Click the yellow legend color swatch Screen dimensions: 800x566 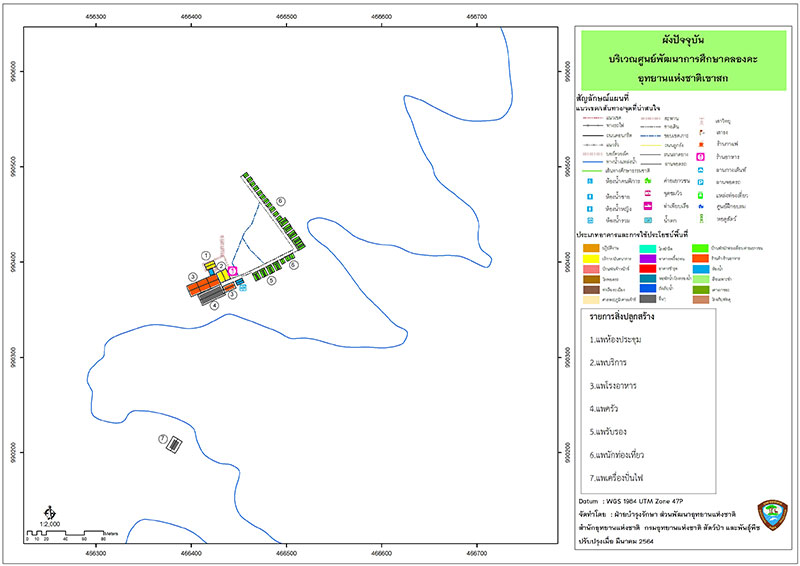(x=591, y=259)
